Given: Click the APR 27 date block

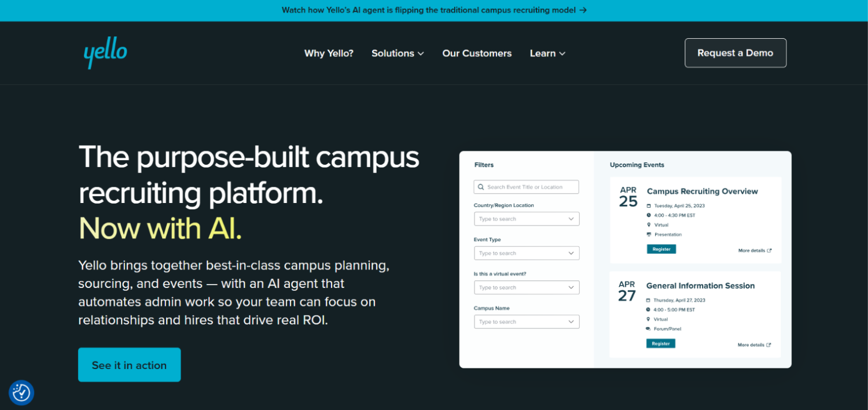Looking at the screenshot, I should click(x=627, y=291).
